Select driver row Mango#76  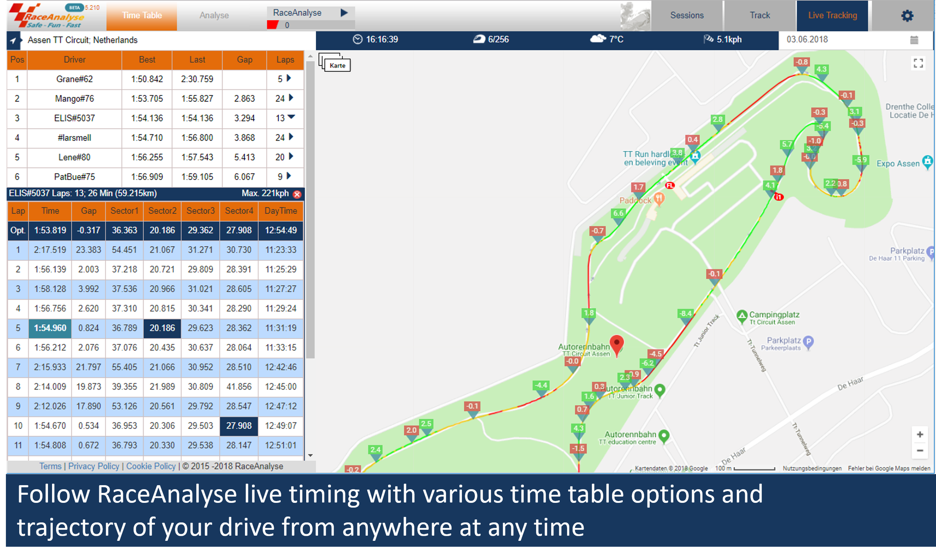coord(155,99)
